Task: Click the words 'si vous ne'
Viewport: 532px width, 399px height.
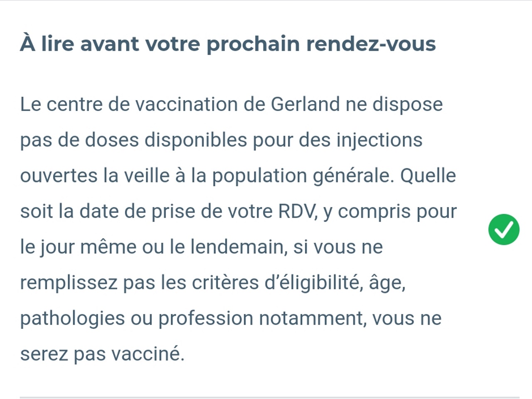Action: (x=338, y=247)
